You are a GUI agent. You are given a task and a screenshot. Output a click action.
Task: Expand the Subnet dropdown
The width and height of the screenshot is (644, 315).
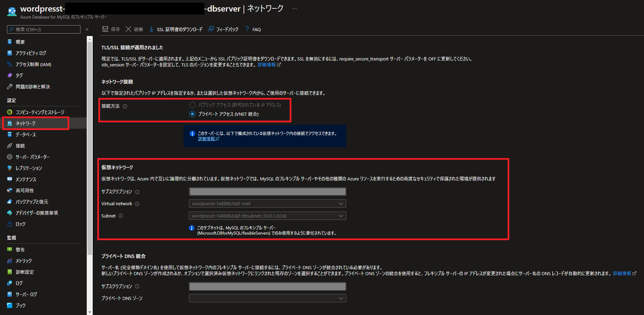tap(268, 216)
